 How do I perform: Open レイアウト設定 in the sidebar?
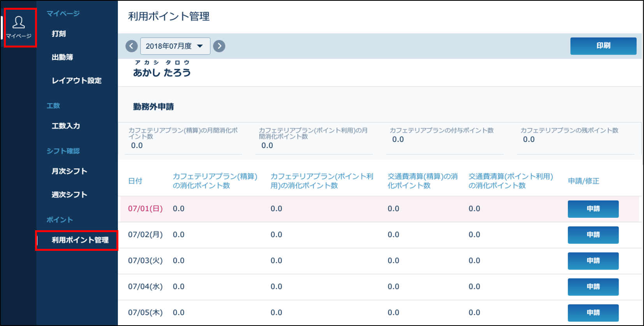77,81
